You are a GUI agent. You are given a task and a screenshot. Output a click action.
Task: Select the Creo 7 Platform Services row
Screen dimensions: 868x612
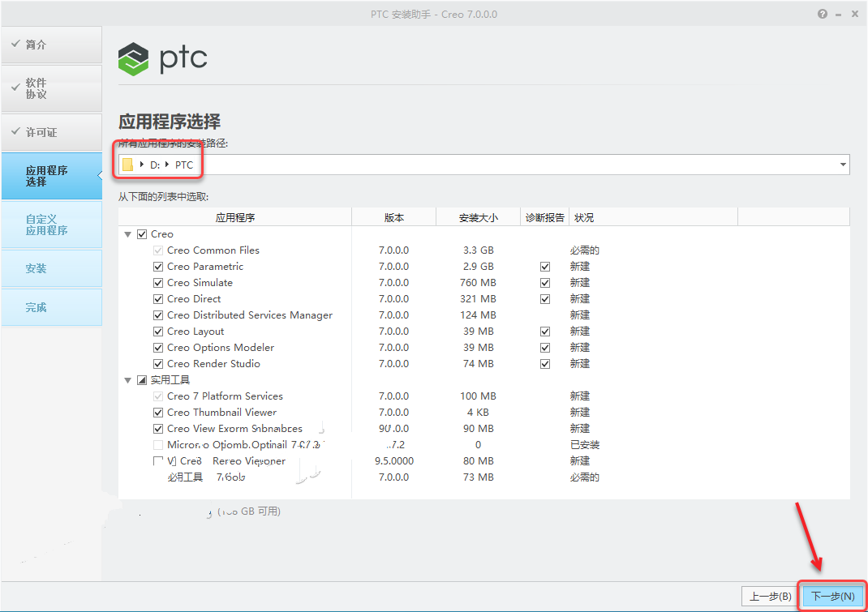point(484,396)
